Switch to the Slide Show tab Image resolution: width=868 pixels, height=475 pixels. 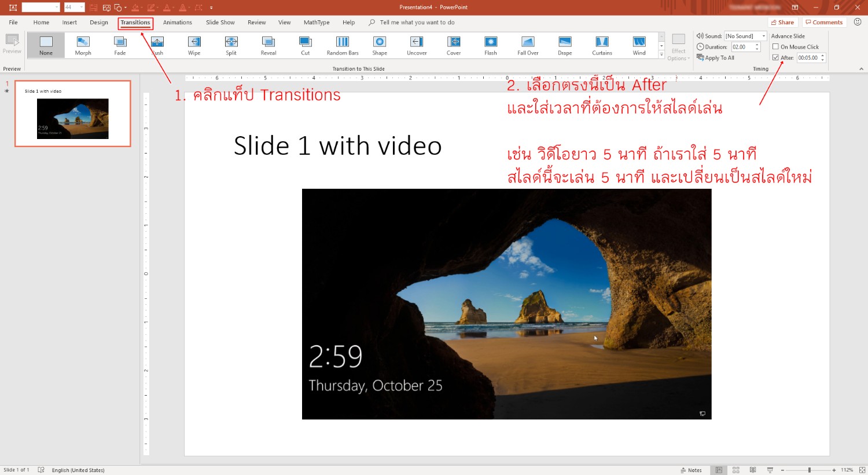220,23
